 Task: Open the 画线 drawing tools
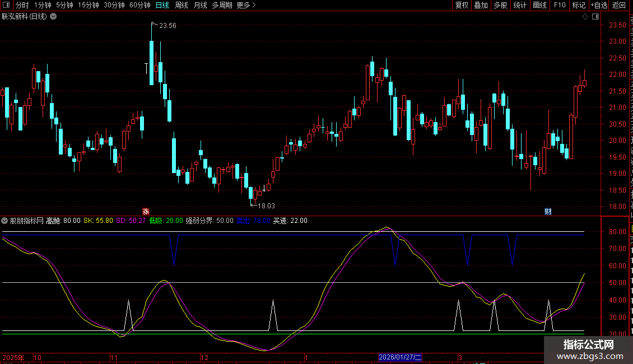(x=539, y=5)
